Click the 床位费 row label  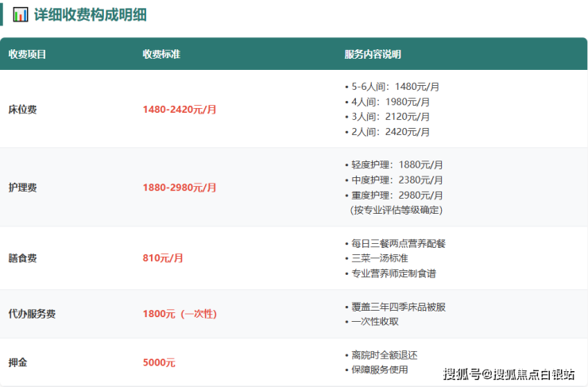coord(22,110)
